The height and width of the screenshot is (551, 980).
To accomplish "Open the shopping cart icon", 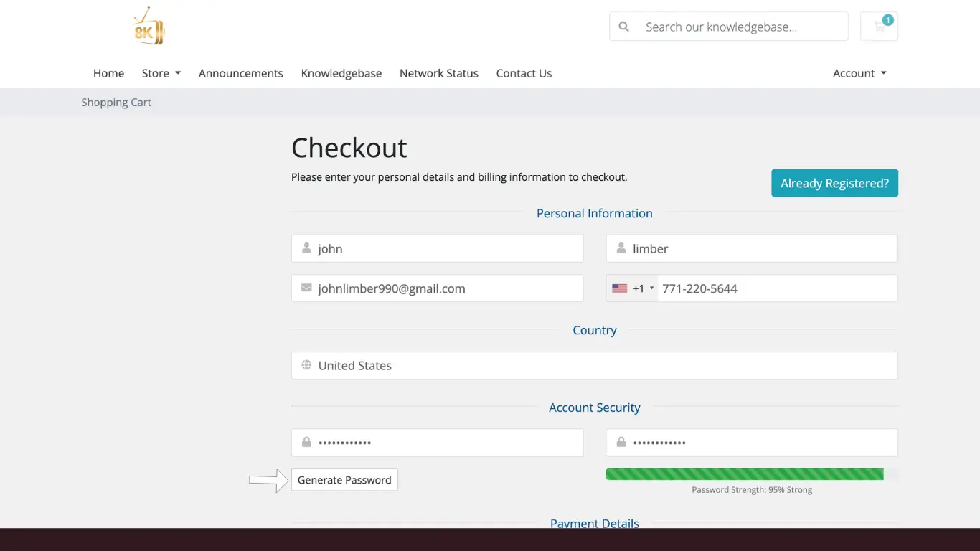I will coord(879,27).
